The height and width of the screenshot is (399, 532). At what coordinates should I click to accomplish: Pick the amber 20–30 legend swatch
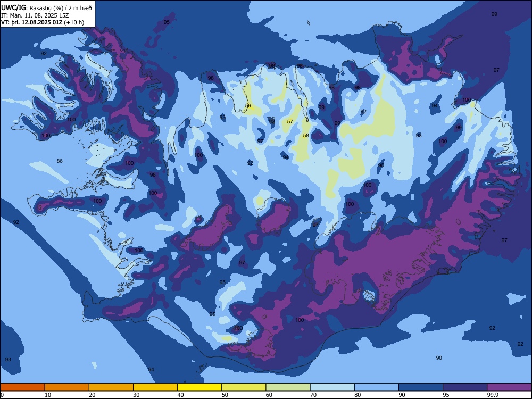111,387
